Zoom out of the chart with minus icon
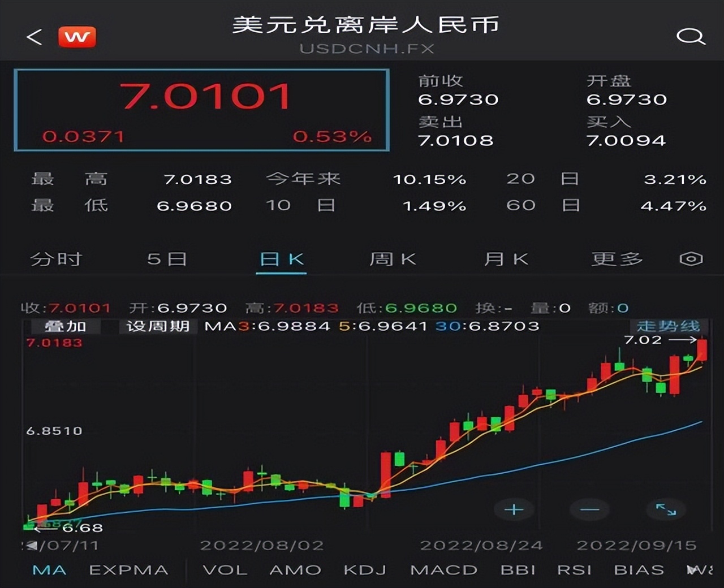Image resolution: width=724 pixels, height=588 pixels. (x=590, y=509)
